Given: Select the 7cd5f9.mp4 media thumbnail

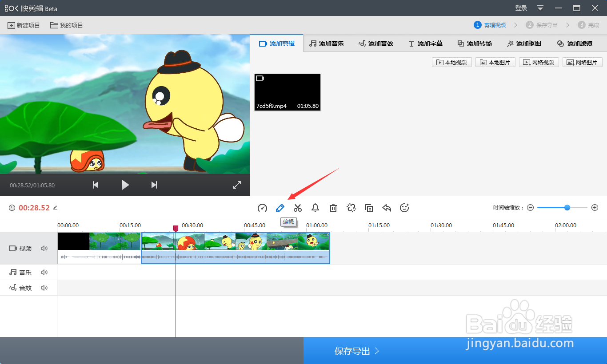Looking at the screenshot, I should coord(288,92).
